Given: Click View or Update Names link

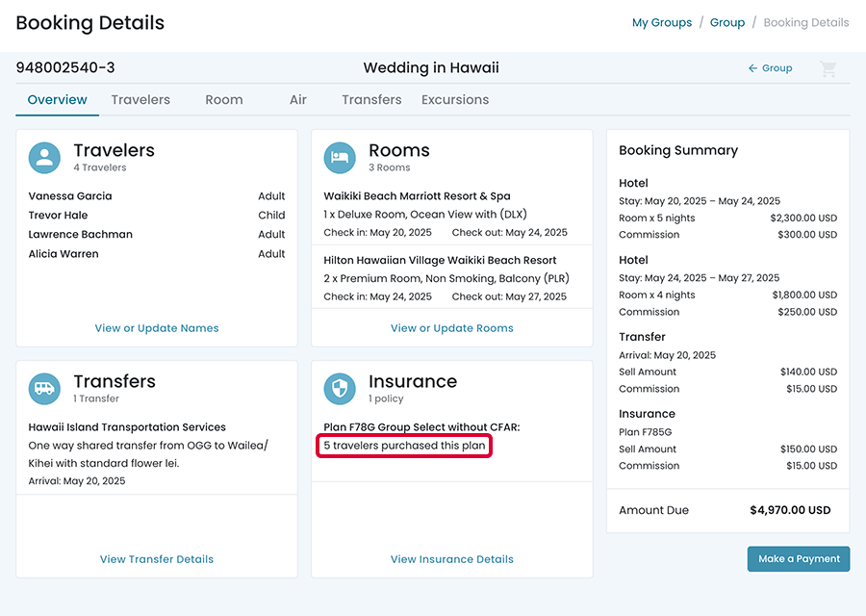Looking at the screenshot, I should (x=157, y=328).
